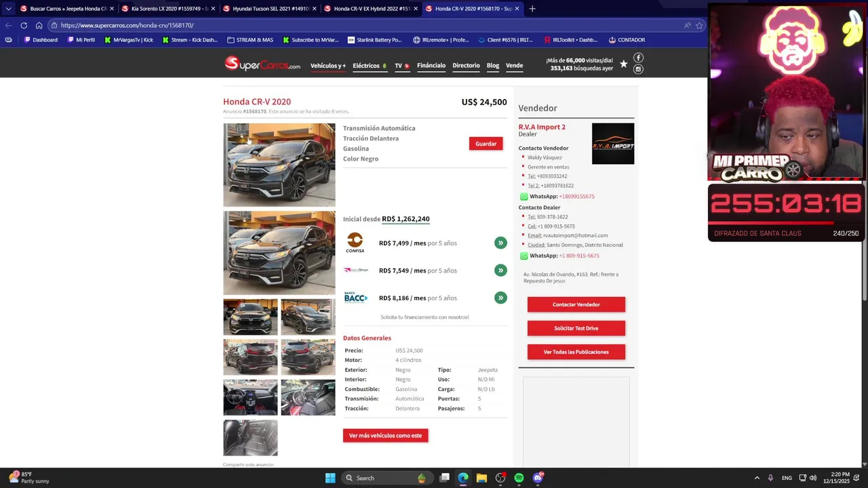Open a new browser tab

(532, 9)
